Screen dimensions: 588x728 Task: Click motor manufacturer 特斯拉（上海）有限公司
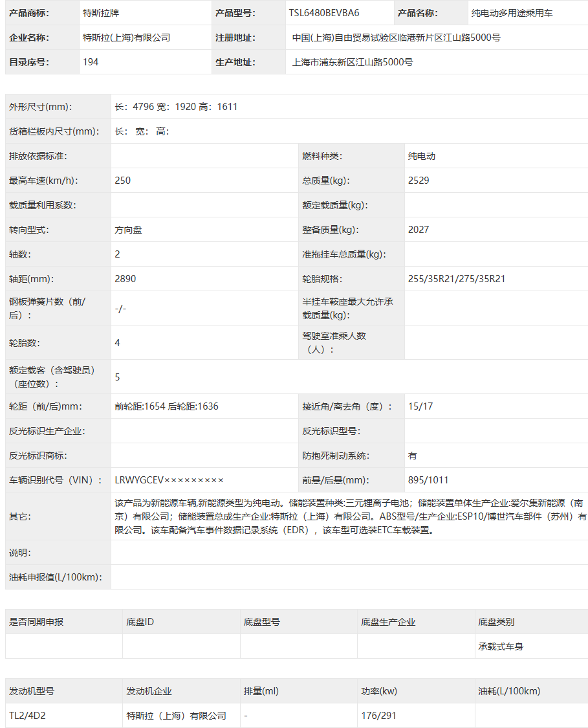[177, 716]
